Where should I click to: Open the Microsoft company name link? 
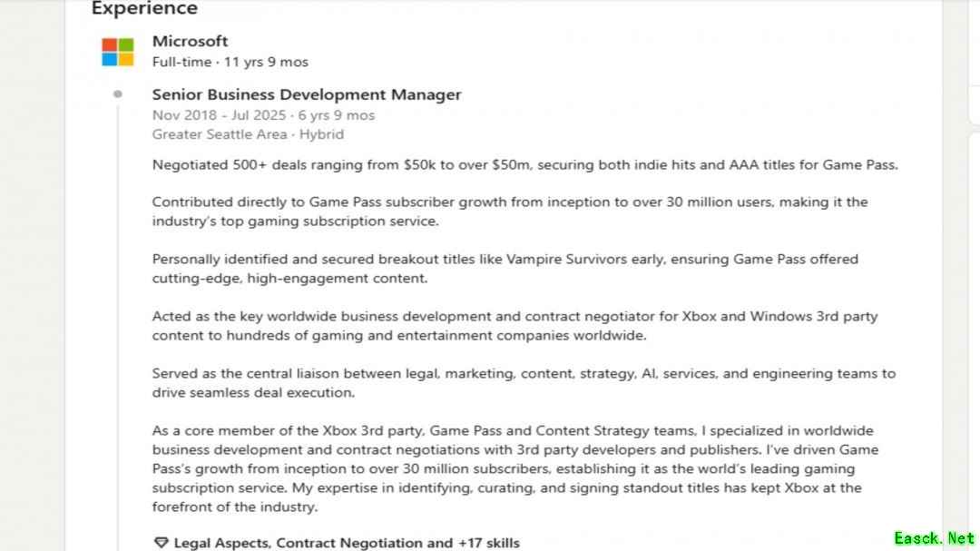click(190, 41)
